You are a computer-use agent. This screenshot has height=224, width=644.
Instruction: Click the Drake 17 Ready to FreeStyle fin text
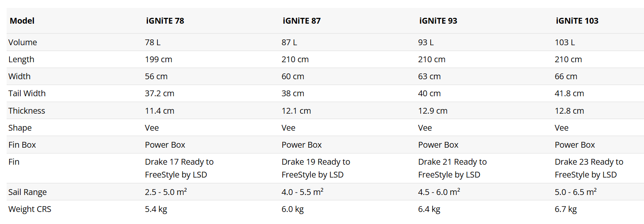pos(179,168)
